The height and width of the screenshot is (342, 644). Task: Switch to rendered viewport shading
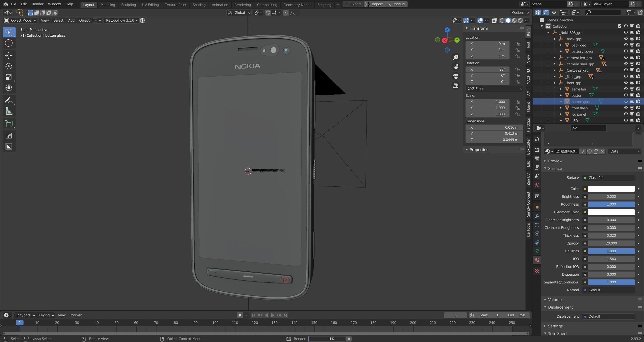(x=520, y=21)
